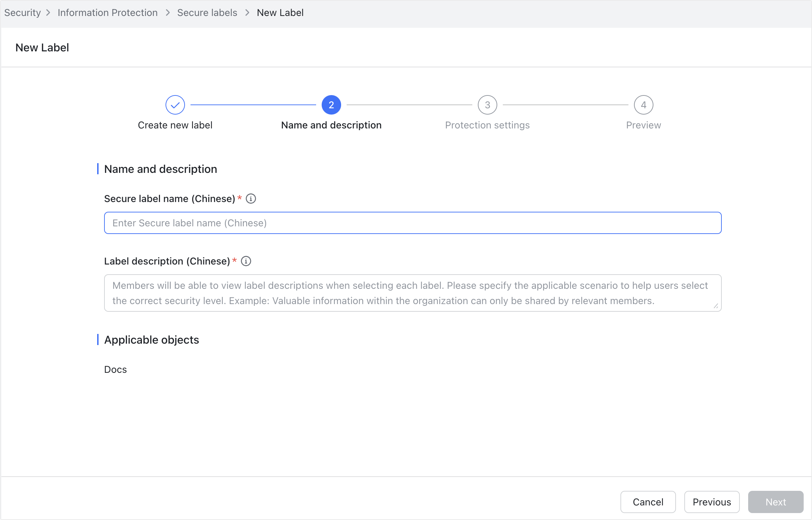The image size is (812, 520).
Task: Click the info icon beside Secure label name
Action: (x=251, y=199)
